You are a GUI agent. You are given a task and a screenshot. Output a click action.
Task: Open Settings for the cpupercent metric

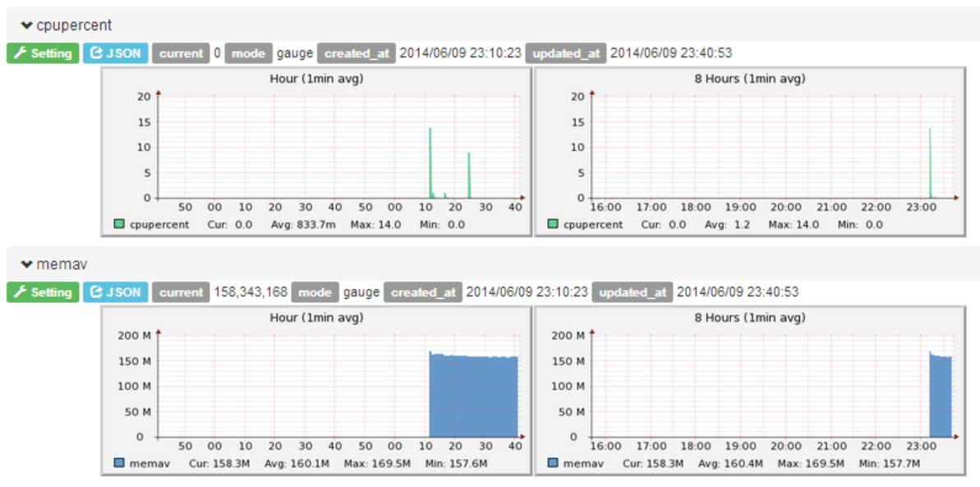click(x=42, y=53)
